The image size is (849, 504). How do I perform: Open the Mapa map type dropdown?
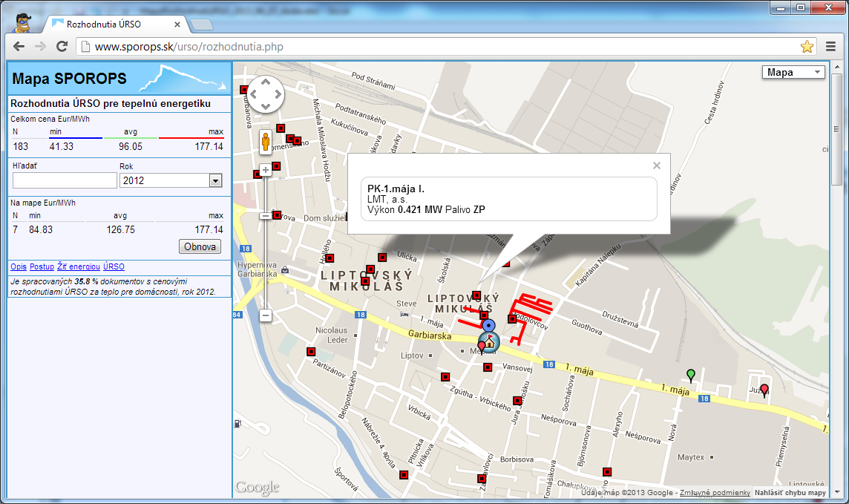(793, 72)
